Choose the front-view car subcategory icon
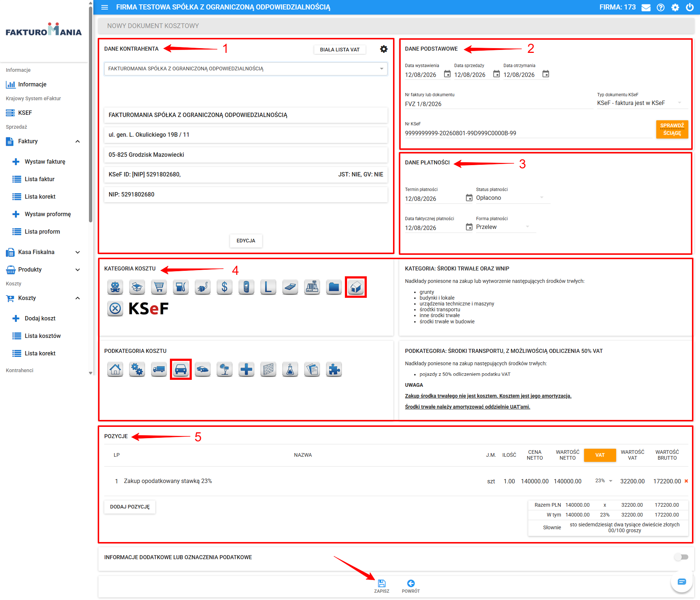 pos(181,369)
